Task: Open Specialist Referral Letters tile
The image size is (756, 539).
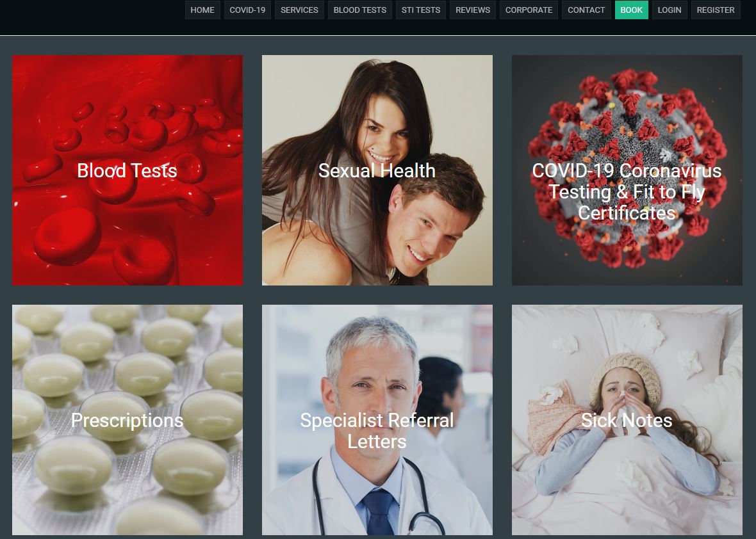Action: click(x=377, y=419)
